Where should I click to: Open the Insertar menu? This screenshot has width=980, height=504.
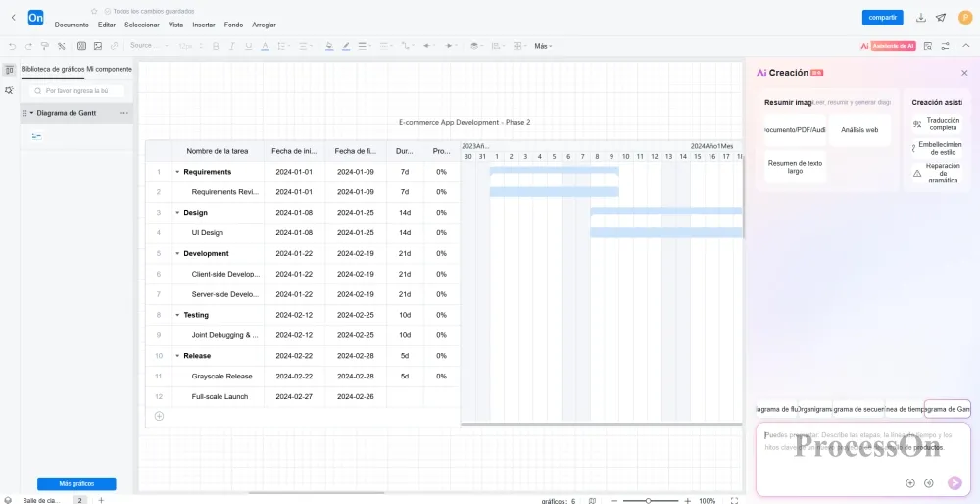click(x=204, y=25)
